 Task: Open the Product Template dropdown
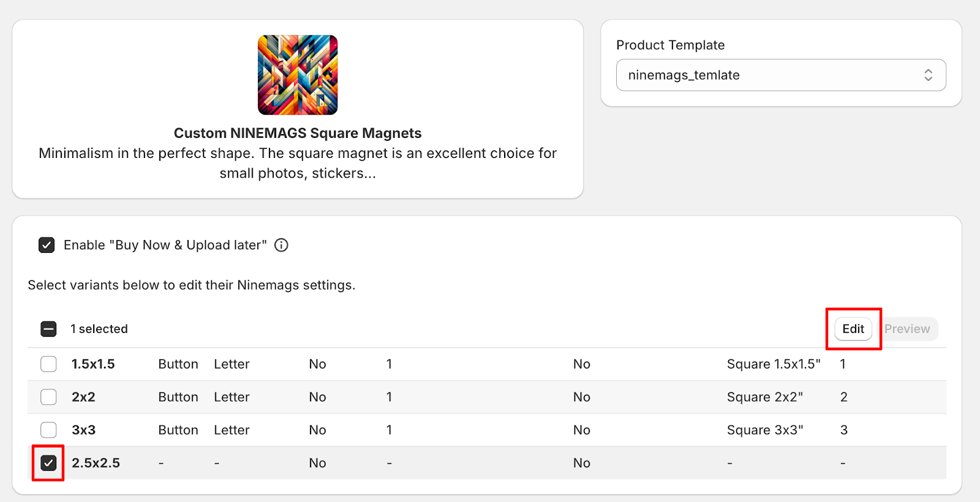coord(780,75)
